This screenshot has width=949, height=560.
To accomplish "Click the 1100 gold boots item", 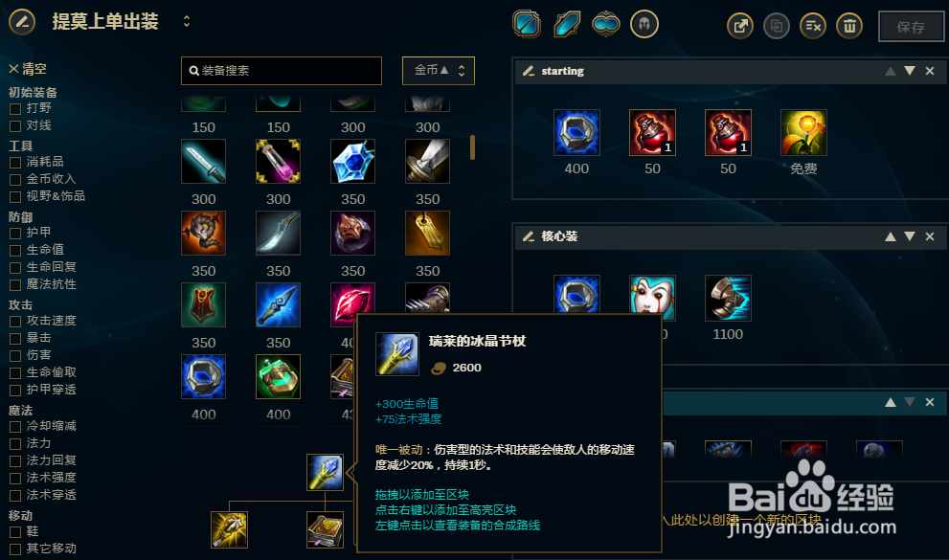I will [728, 298].
